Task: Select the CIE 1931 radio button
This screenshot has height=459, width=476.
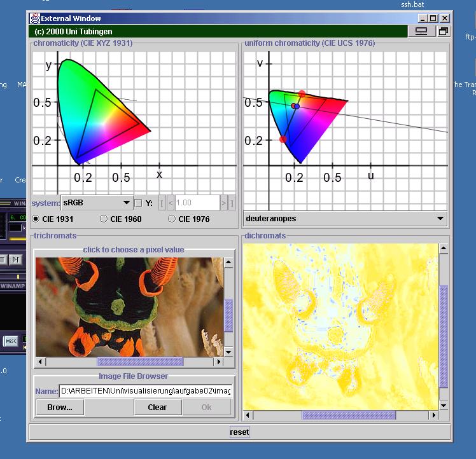Action: tap(36, 219)
